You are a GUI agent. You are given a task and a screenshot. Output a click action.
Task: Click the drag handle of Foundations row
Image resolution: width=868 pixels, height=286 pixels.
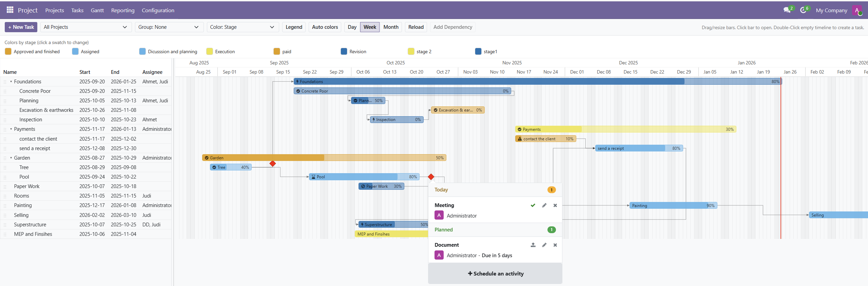(5, 82)
